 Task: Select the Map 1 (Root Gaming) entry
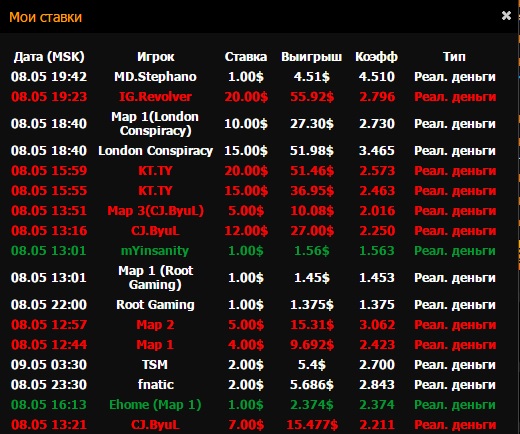pos(155,278)
